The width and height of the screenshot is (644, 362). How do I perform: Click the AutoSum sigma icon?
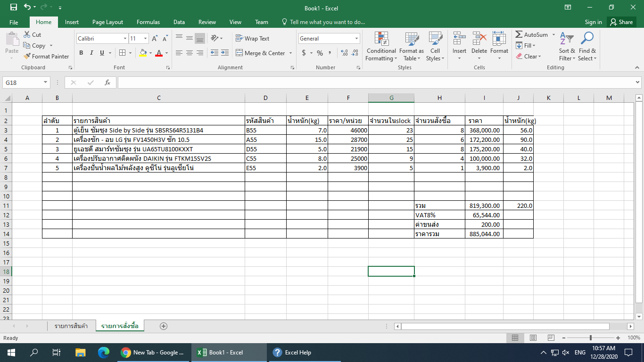coord(519,35)
